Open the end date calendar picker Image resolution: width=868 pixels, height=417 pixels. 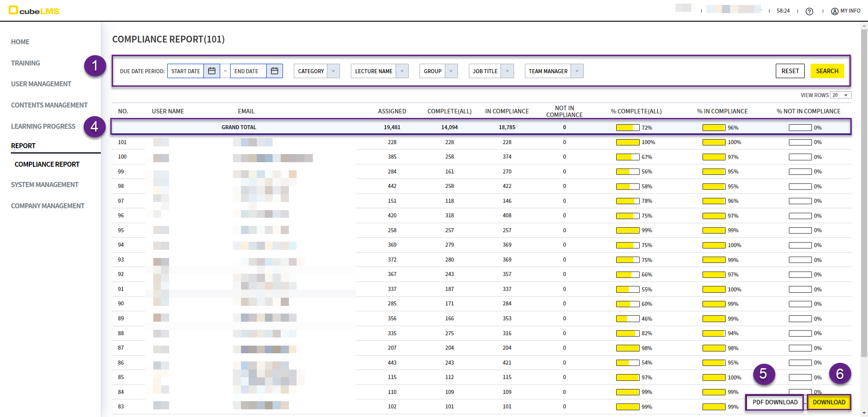[x=274, y=71]
